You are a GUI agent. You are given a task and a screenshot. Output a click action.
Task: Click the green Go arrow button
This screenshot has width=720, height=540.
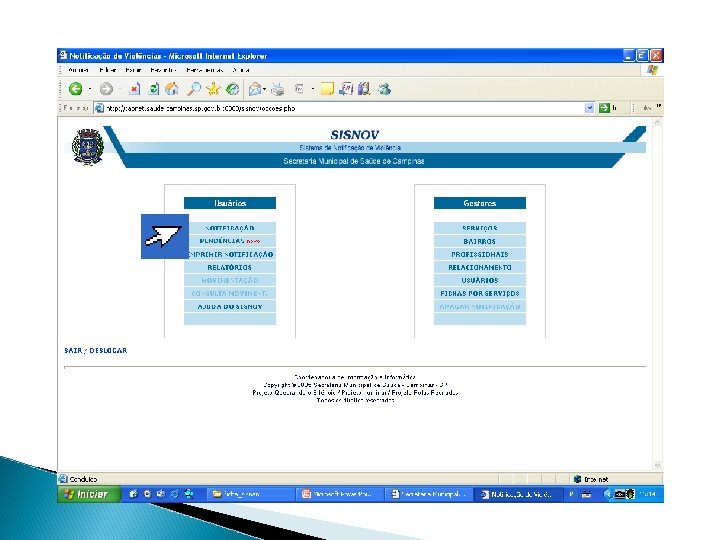click(604, 108)
